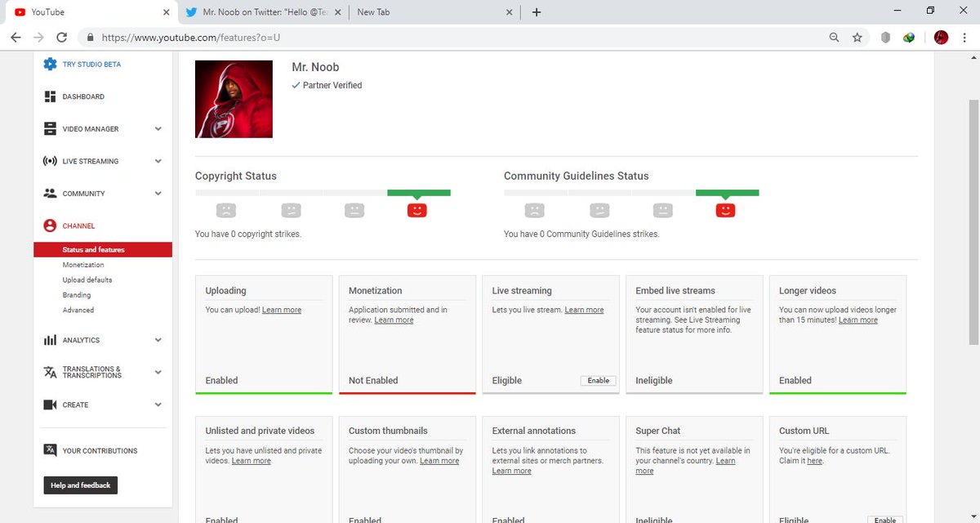Reload the YouTube features page
The width and height of the screenshot is (980, 523).
coord(61,38)
